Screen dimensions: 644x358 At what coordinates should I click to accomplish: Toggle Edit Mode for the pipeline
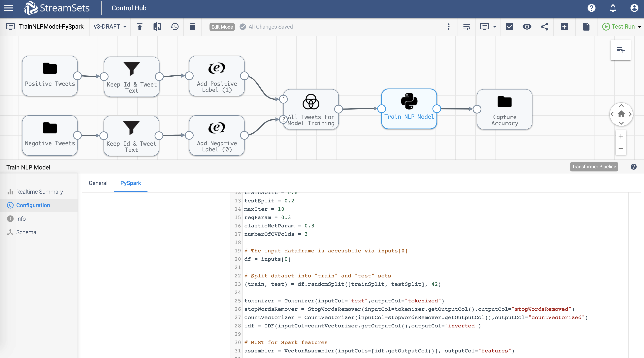coord(222,27)
